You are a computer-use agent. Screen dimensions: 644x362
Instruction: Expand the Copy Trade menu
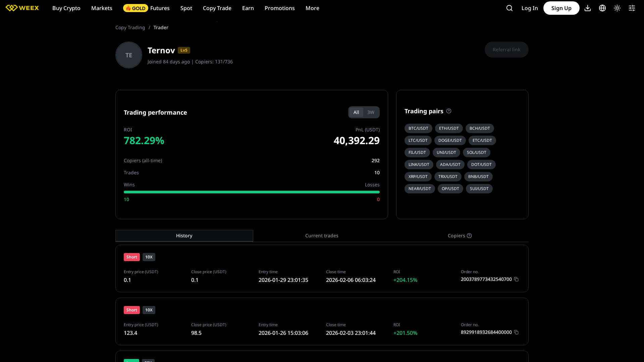(217, 8)
